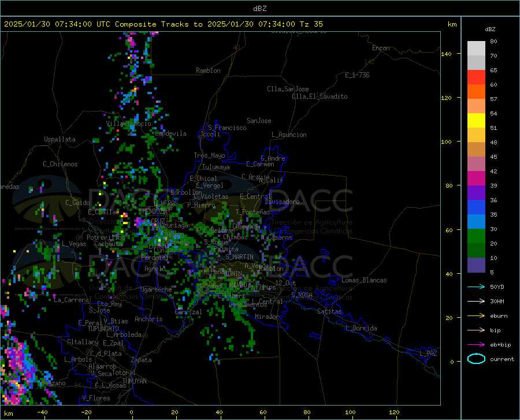Viewport: 520px width, 420px height.
Task: Pick the 5 dBZ dark purple swatch
Action: pyautogui.click(x=476, y=265)
